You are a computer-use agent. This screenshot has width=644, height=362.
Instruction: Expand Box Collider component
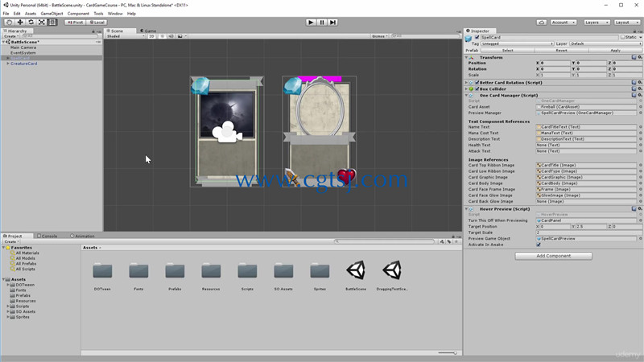(x=467, y=88)
